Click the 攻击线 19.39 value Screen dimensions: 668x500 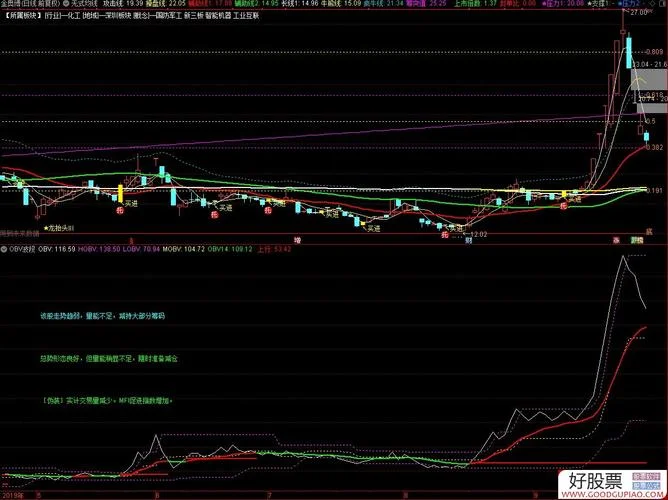123,3
